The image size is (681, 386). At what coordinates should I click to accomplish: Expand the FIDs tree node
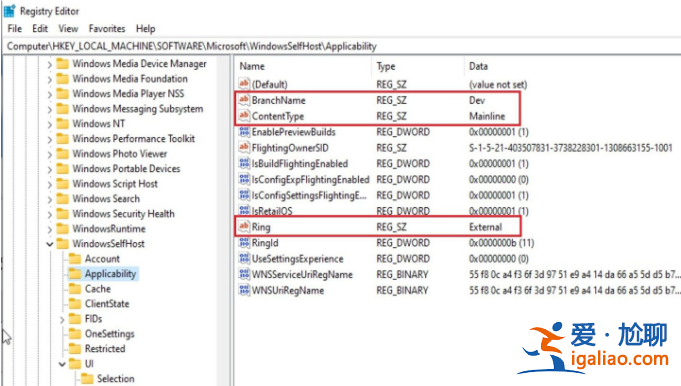pyautogui.click(x=62, y=320)
